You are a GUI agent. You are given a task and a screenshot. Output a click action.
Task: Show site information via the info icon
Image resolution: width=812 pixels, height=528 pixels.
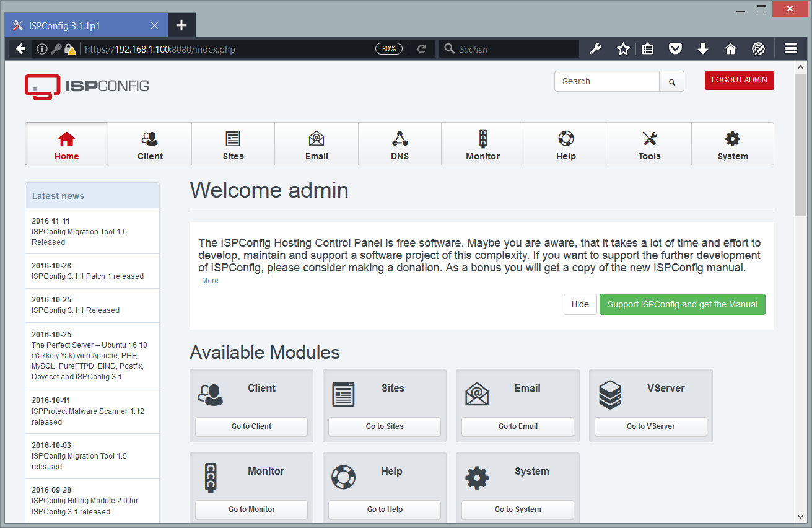(42, 49)
